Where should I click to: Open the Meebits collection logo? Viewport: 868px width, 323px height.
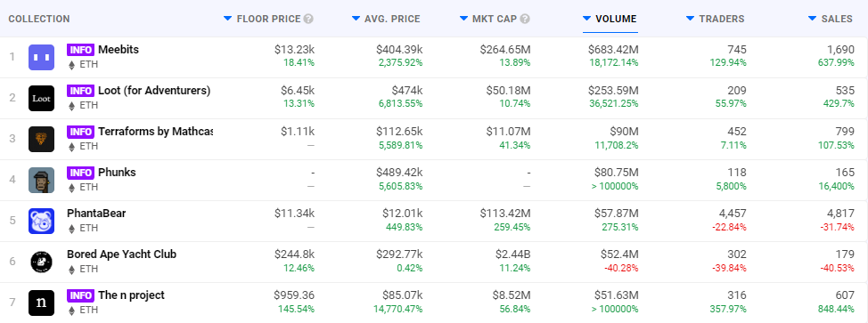42,58
